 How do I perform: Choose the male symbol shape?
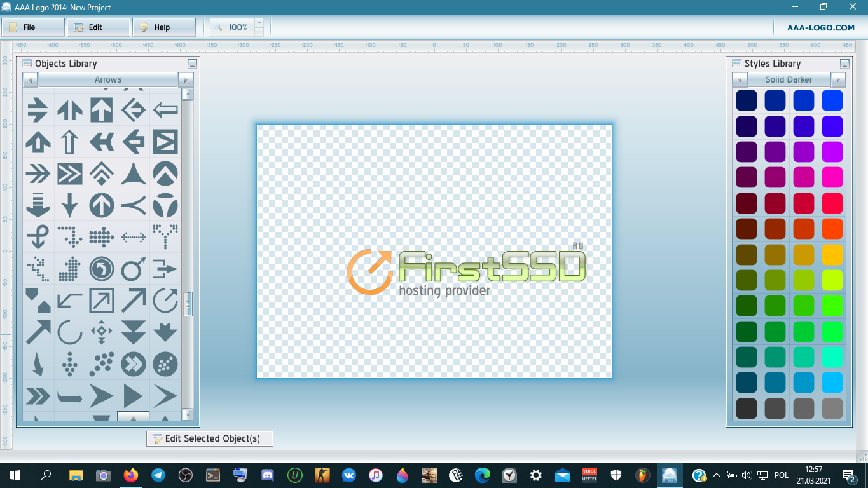click(x=134, y=269)
